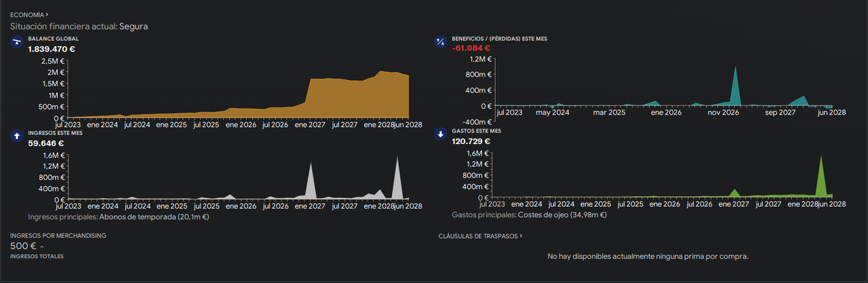This screenshot has height=283, width=868.
Task: Click the INGRESOS ESTE MES heading
Action: click(x=54, y=133)
